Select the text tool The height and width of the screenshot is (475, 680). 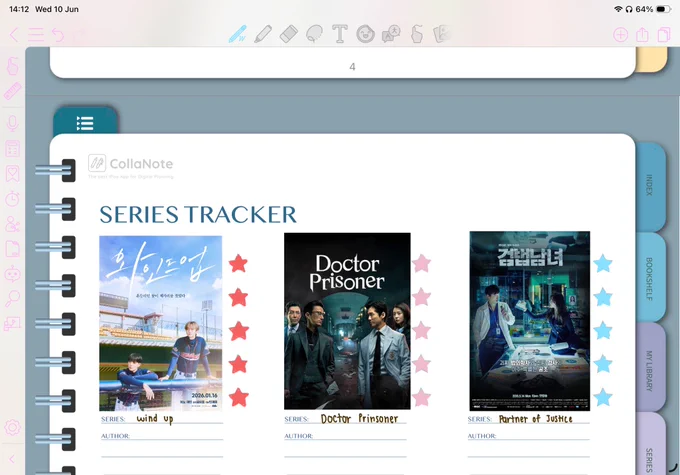tap(340, 34)
